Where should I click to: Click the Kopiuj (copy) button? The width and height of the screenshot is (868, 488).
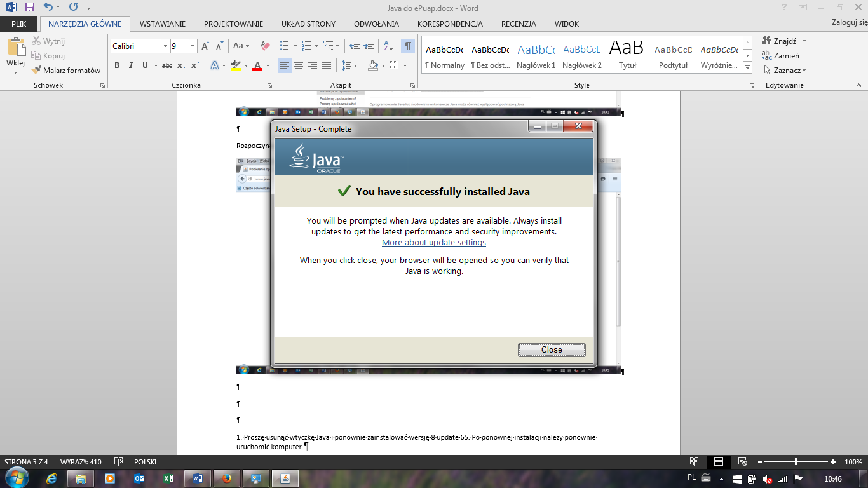click(48, 56)
